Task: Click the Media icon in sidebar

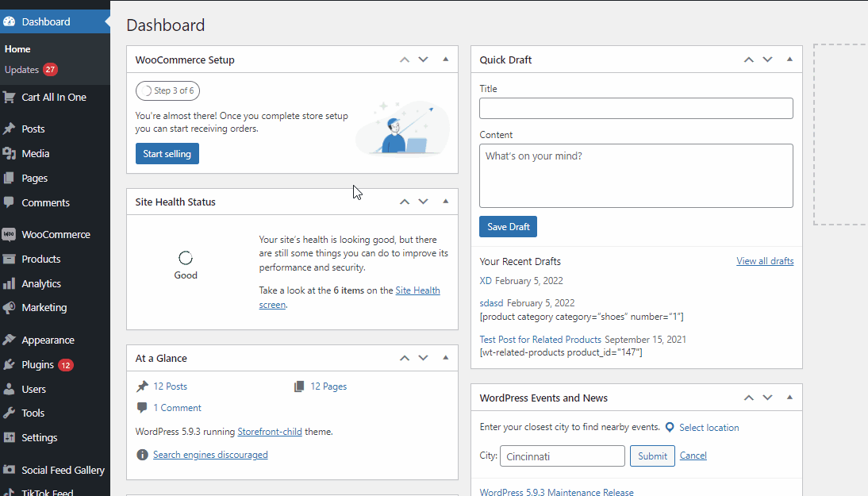Action: [x=9, y=153]
